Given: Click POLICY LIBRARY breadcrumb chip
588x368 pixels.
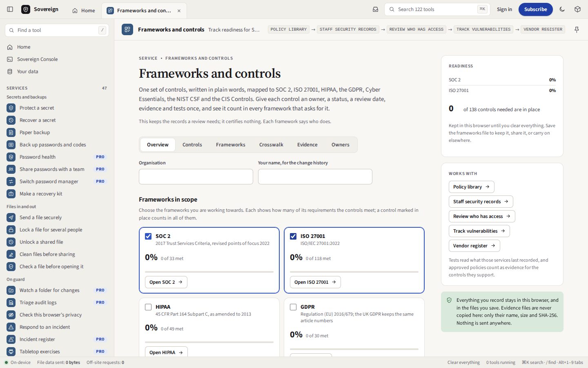Looking at the screenshot, I should 289,29.
